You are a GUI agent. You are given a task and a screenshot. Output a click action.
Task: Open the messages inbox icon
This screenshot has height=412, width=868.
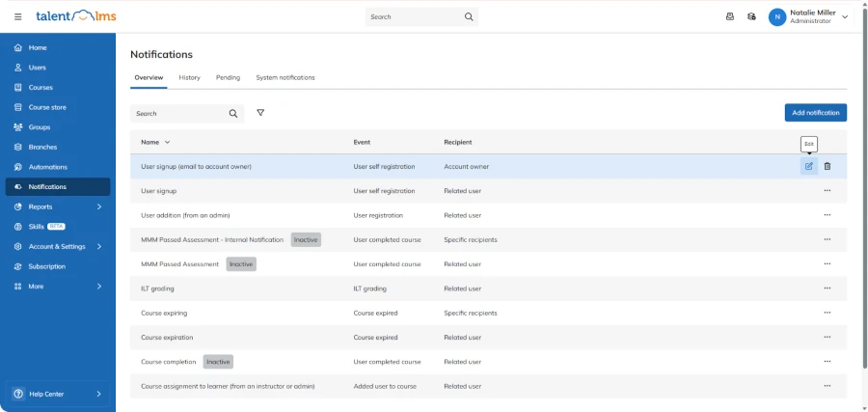[x=730, y=16]
